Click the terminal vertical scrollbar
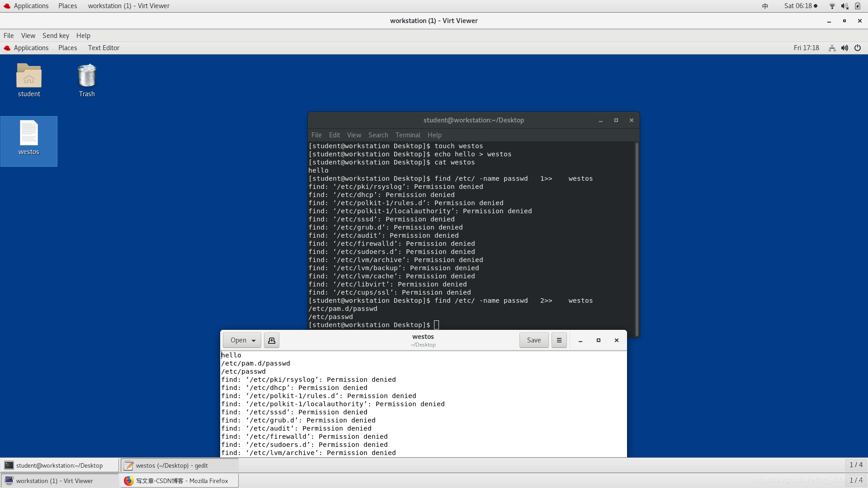 pyautogui.click(x=637, y=239)
